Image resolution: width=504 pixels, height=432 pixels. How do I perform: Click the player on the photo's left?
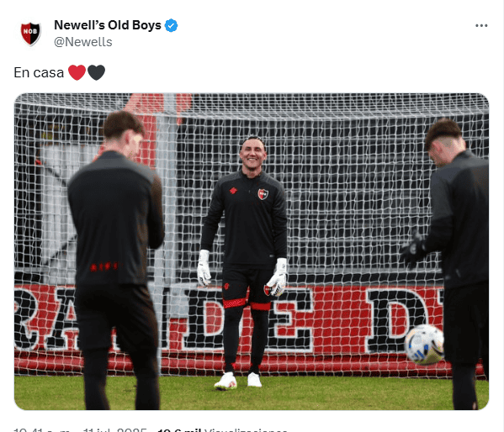point(116,261)
